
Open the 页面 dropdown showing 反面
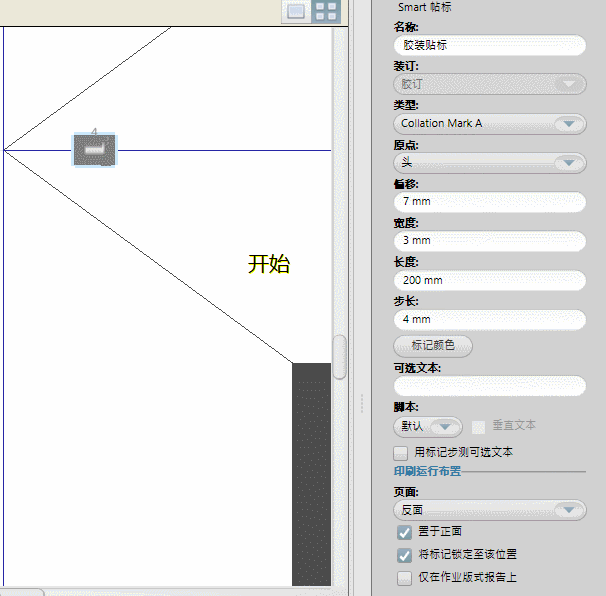[x=490, y=510]
